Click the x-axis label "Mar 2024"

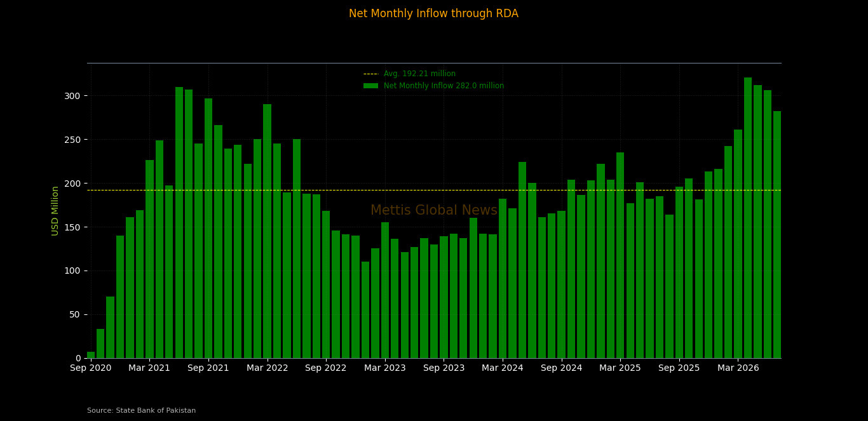[503, 368]
